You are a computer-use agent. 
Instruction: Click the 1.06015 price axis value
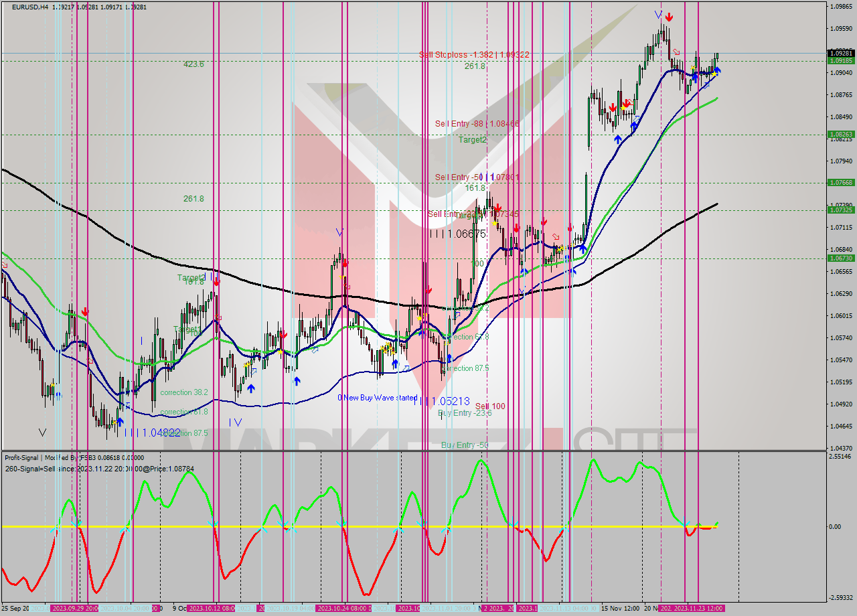coord(841,316)
